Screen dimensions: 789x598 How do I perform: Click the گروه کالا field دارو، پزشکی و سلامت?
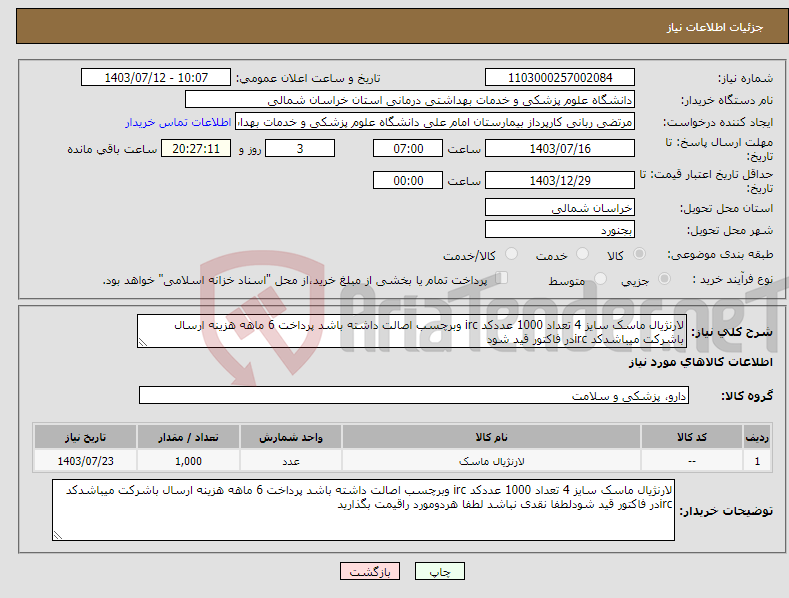pos(414,396)
